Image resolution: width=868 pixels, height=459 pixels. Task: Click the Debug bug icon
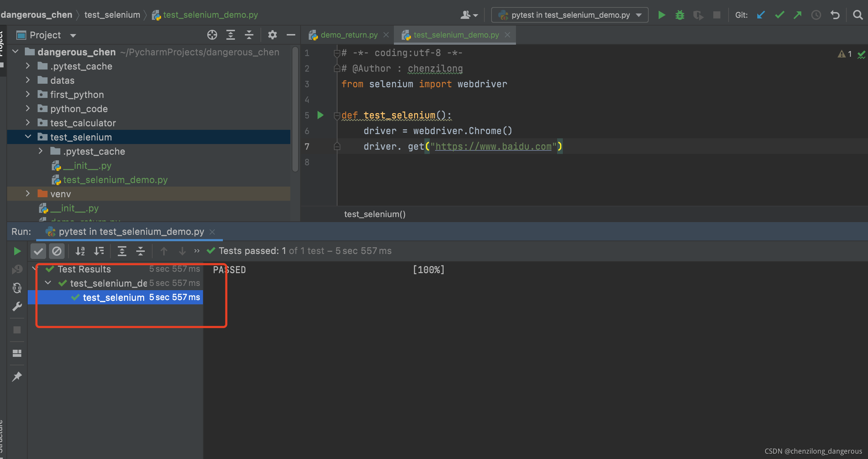coord(680,15)
